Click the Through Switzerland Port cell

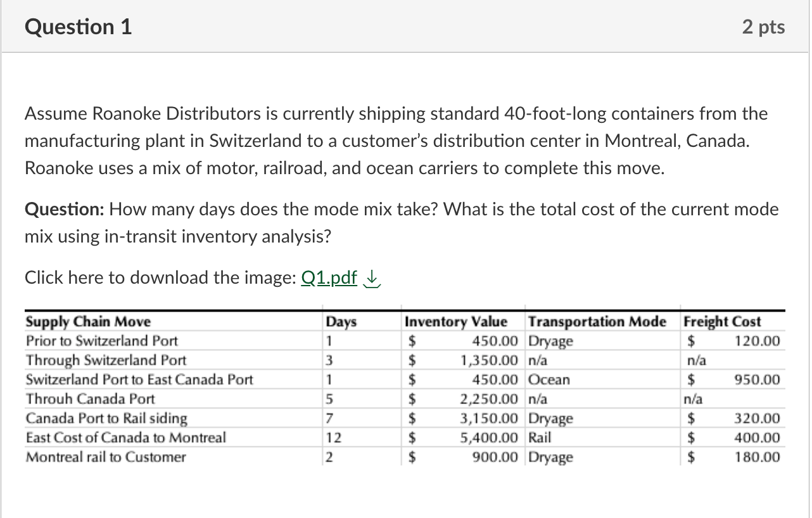106,360
